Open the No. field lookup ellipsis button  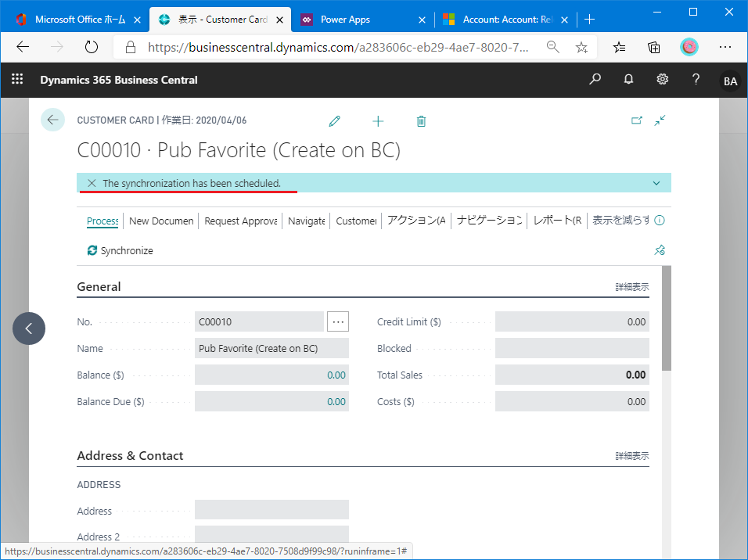pos(338,321)
